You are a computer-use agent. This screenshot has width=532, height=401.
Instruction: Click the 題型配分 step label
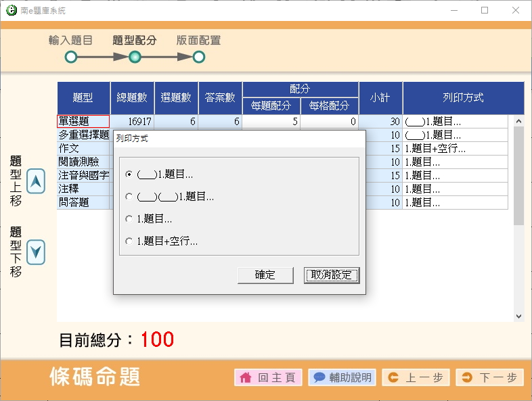(134, 41)
